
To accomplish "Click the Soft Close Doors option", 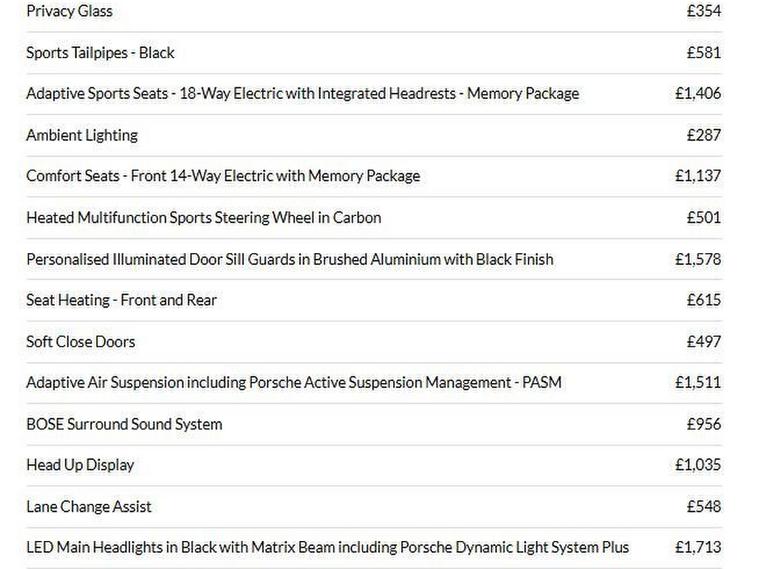I will (80, 341).
